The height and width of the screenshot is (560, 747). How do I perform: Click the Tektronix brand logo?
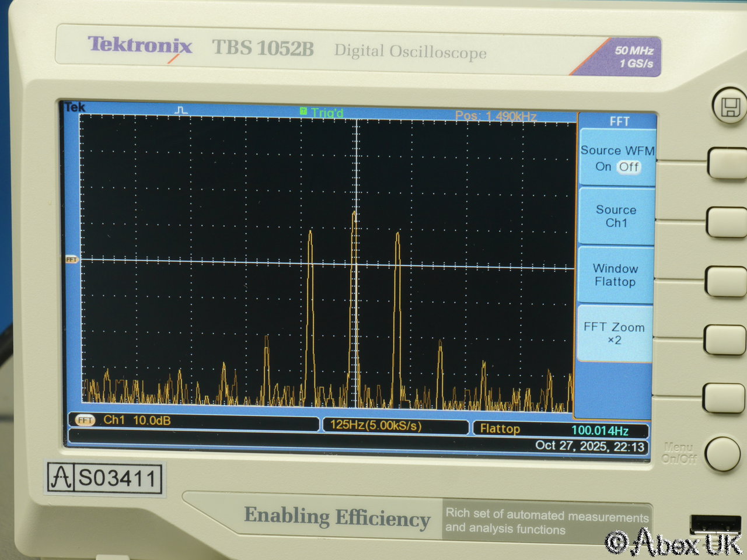[139, 46]
